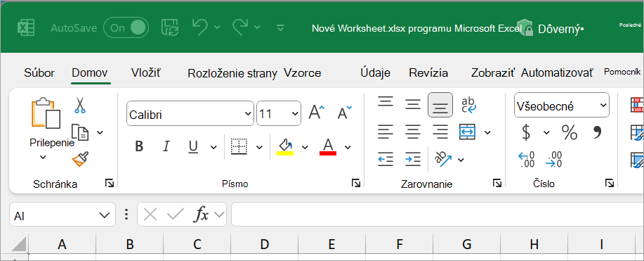Click the Wrap Text icon
Image resolution: width=644 pixels, height=261 pixels.
click(x=468, y=105)
